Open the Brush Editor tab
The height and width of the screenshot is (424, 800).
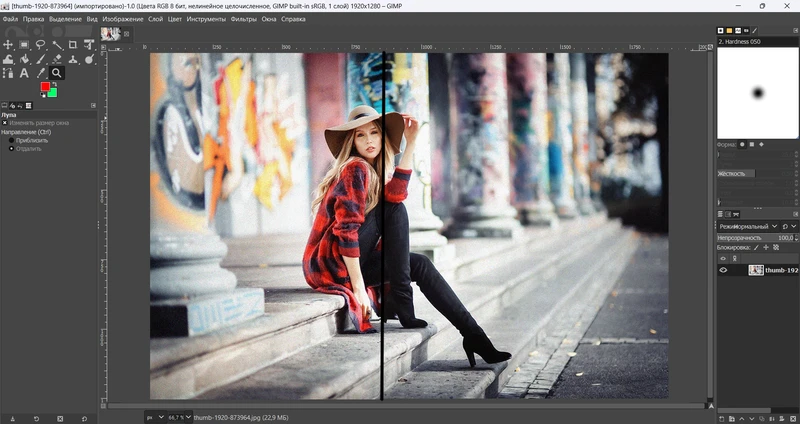pos(754,31)
